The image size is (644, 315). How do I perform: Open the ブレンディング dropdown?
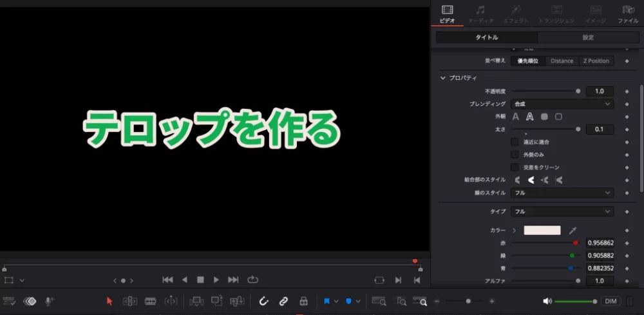(x=562, y=104)
